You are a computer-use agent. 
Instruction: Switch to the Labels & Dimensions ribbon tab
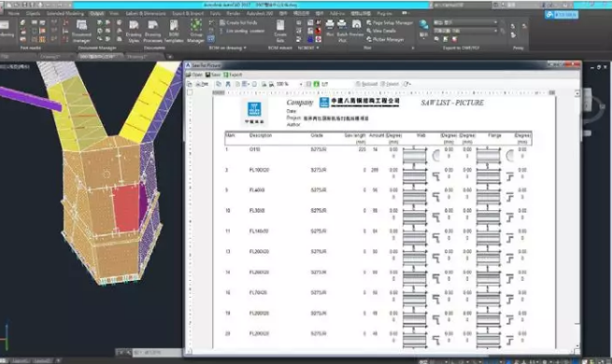point(146,13)
